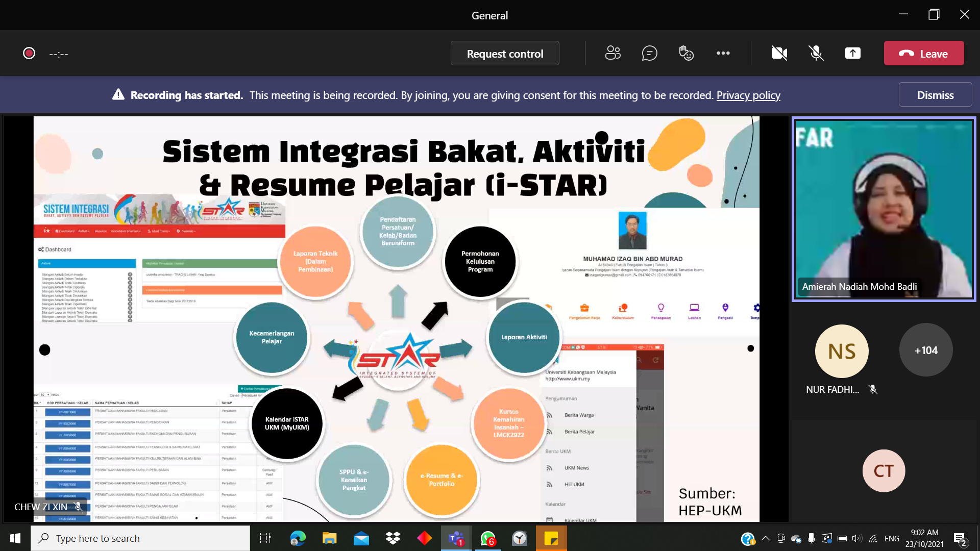Open More actions ellipsis menu
The height and width of the screenshot is (551, 980).
723,53
